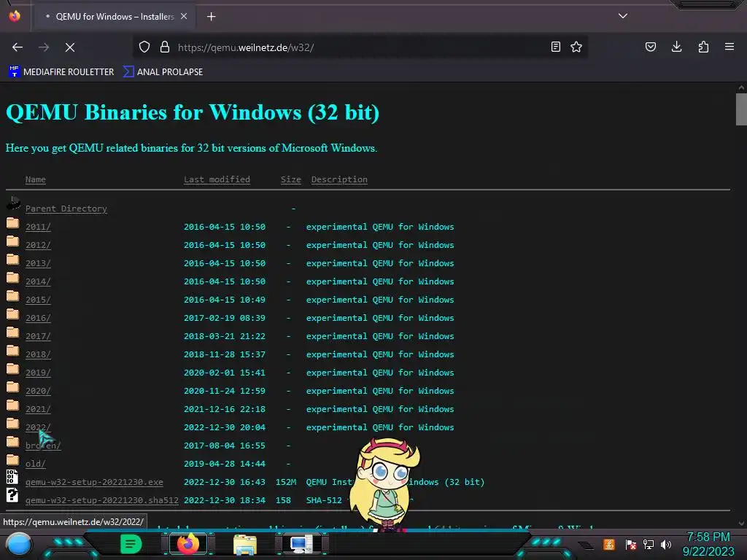The height and width of the screenshot is (560, 747).
Task: Click the folder icon beside 2011/
Action: coord(13,223)
